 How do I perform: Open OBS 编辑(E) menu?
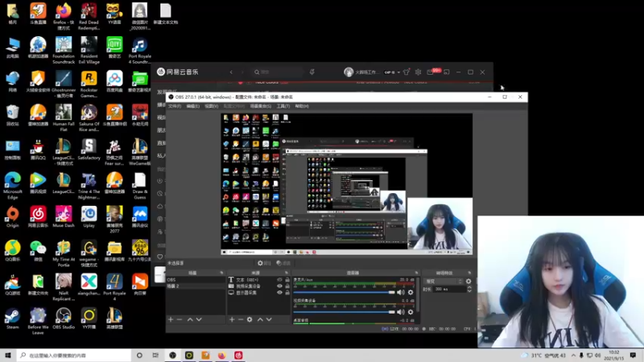tap(193, 106)
